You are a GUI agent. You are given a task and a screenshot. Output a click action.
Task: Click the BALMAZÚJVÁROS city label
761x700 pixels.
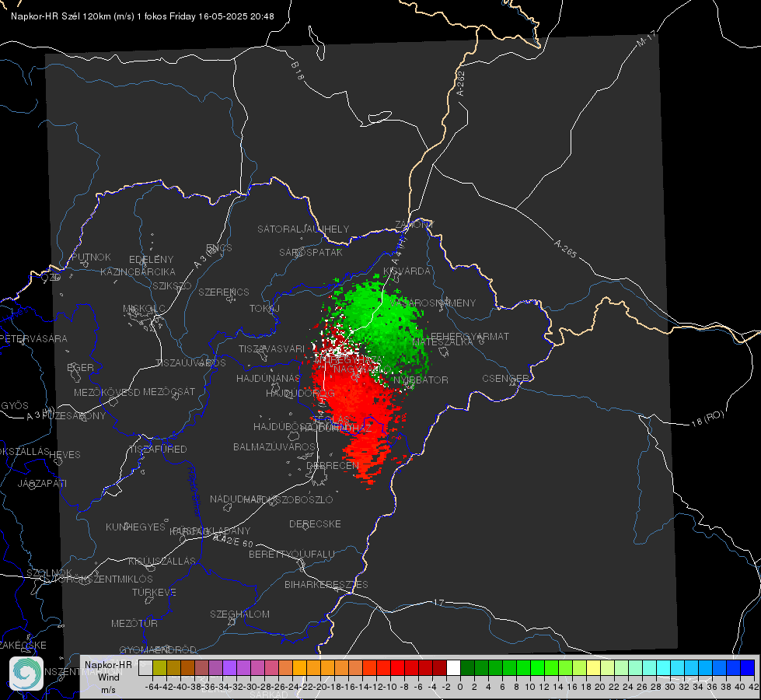tap(274, 446)
